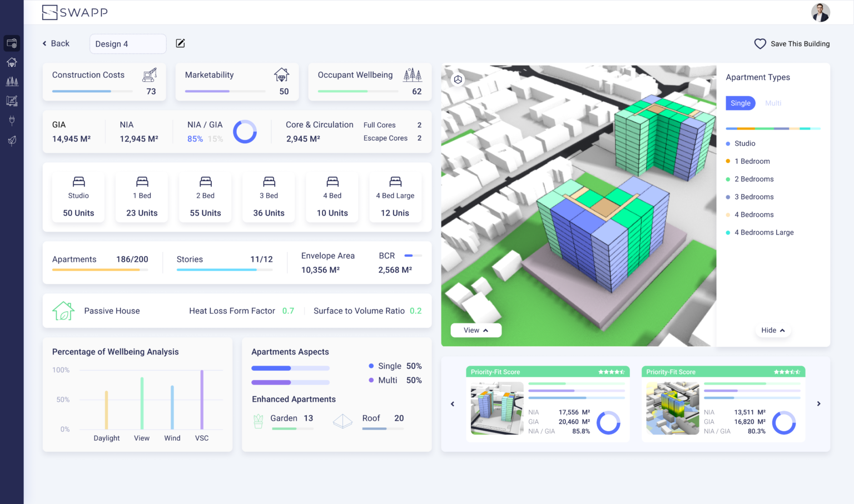Open the plug icon in left sidebar
This screenshot has height=504, width=854.
pyautogui.click(x=12, y=120)
